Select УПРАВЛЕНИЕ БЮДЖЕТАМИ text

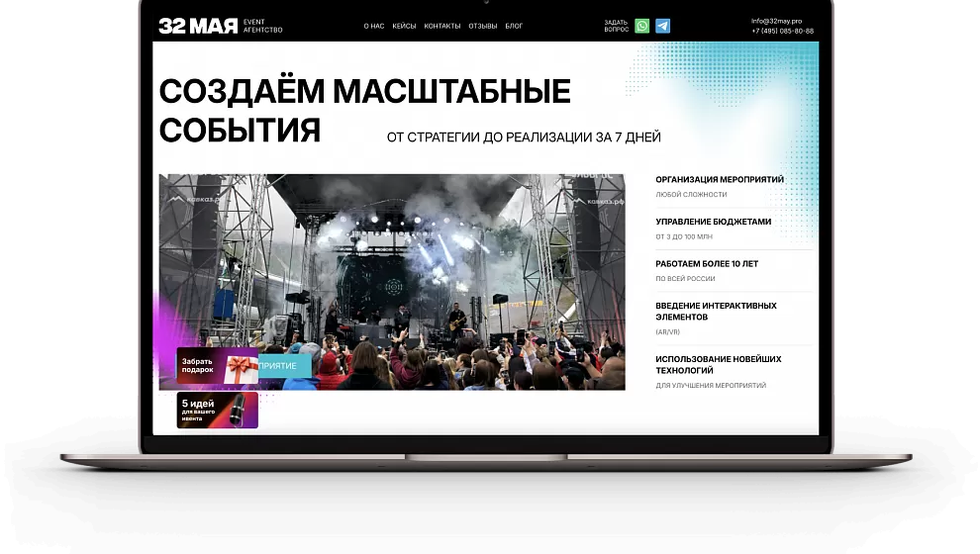click(x=713, y=222)
